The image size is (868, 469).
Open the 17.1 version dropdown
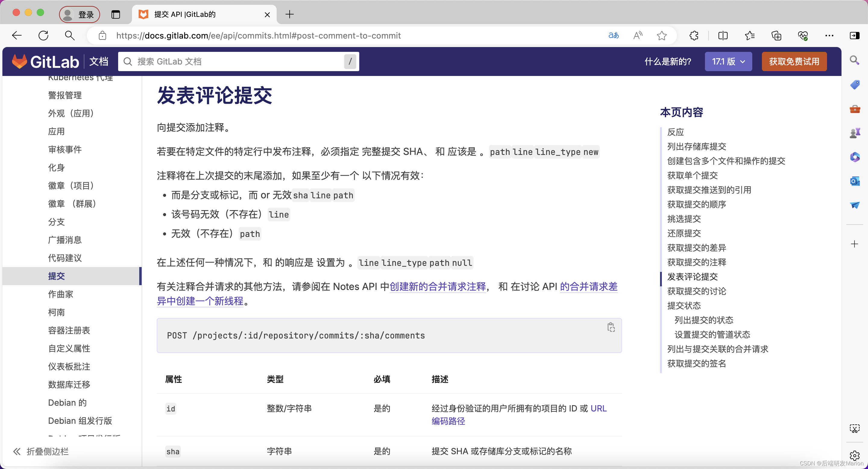(728, 62)
